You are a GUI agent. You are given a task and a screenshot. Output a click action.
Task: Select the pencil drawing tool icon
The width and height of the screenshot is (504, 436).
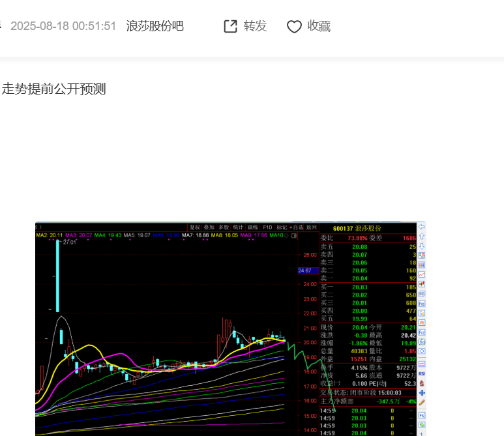(x=422, y=402)
